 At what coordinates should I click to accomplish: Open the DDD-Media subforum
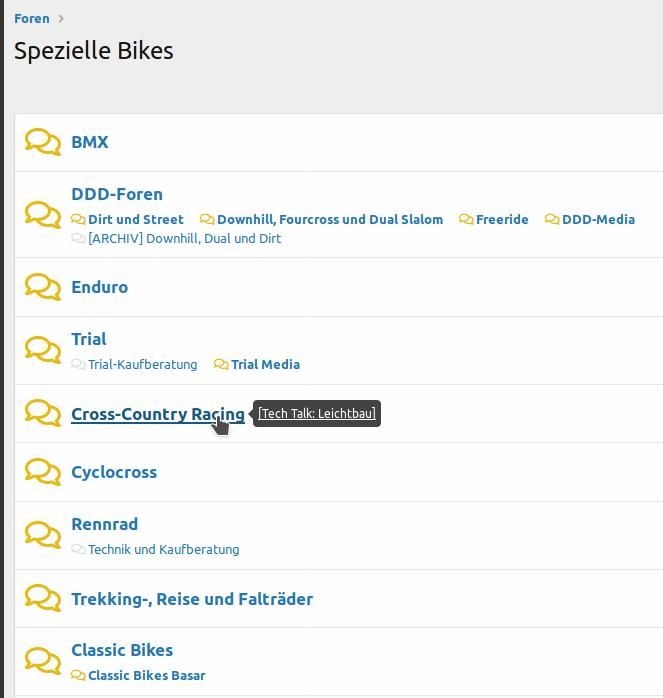tap(598, 219)
